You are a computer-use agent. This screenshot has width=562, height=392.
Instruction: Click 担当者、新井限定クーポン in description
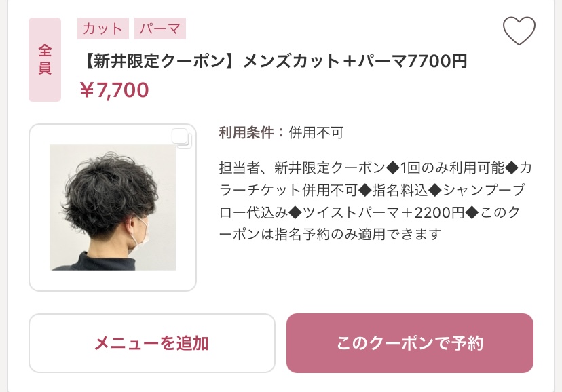coord(302,168)
